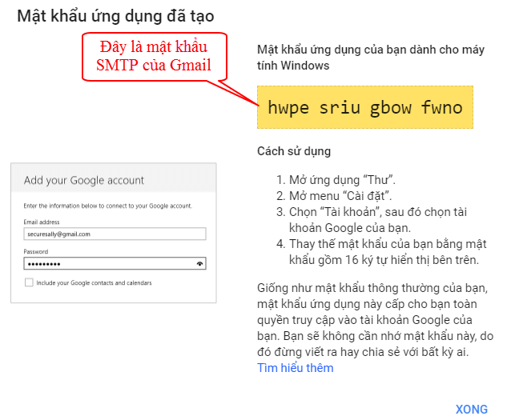Click the Password field with masked dots
515x420 pixels.
pyautogui.click(x=104, y=262)
